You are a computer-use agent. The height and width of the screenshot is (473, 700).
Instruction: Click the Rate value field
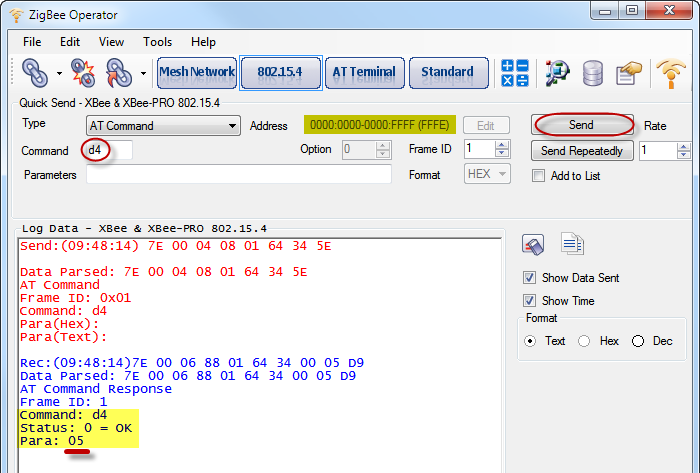pyautogui.click(x=658, y=151)
